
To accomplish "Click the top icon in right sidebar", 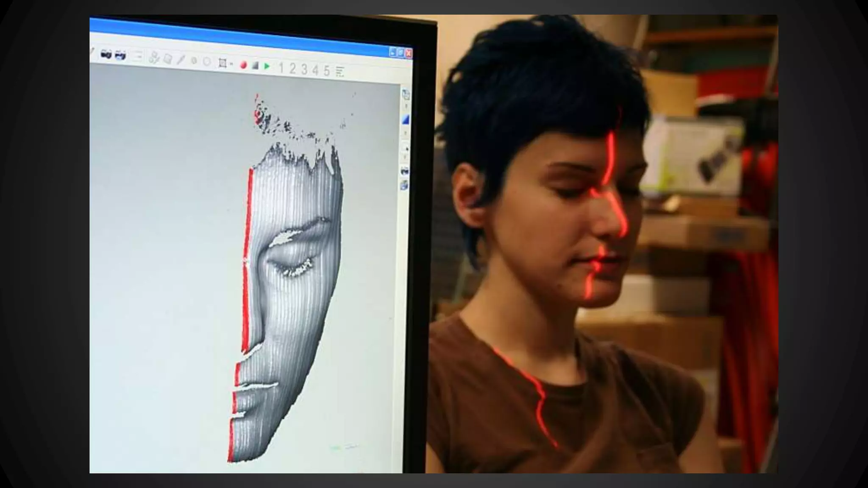I will coord(406,94).
